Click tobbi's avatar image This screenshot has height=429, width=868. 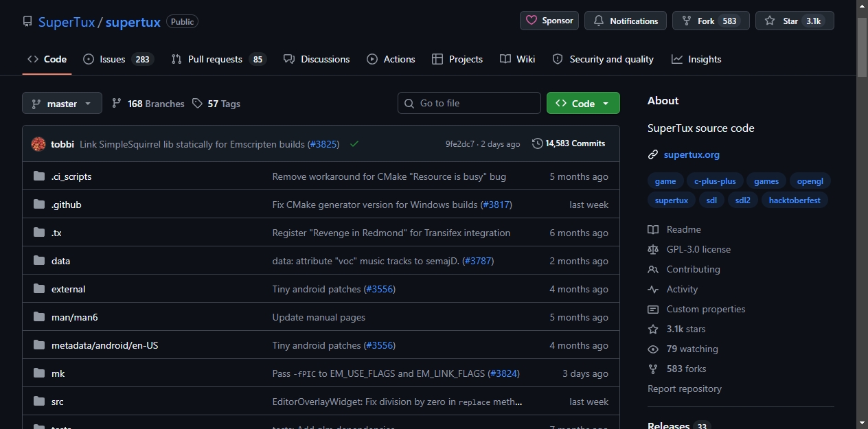[38, 144]
